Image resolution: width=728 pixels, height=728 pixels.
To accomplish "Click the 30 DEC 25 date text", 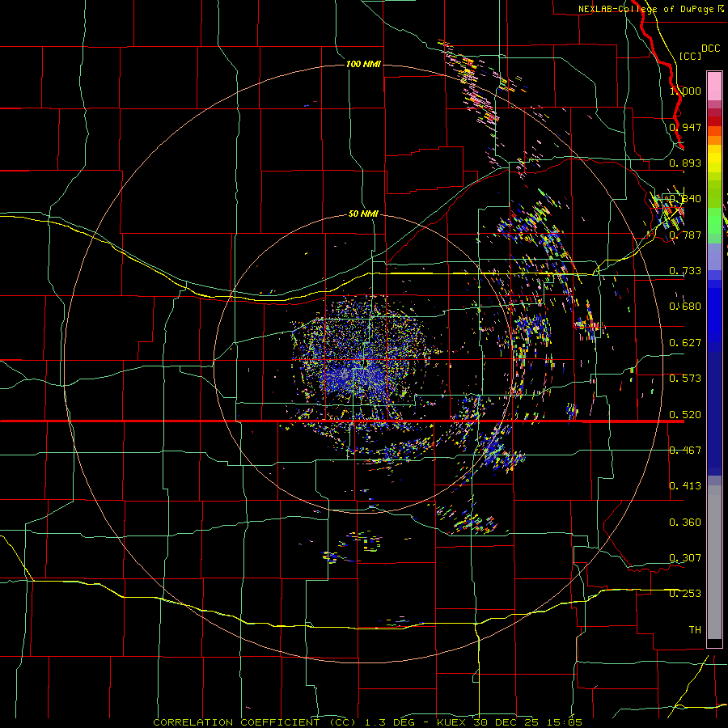I will [x=506, y=722].
